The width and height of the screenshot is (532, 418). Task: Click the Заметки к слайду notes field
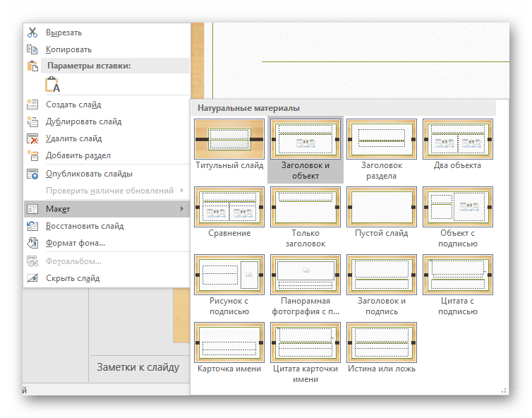[138, 367]
